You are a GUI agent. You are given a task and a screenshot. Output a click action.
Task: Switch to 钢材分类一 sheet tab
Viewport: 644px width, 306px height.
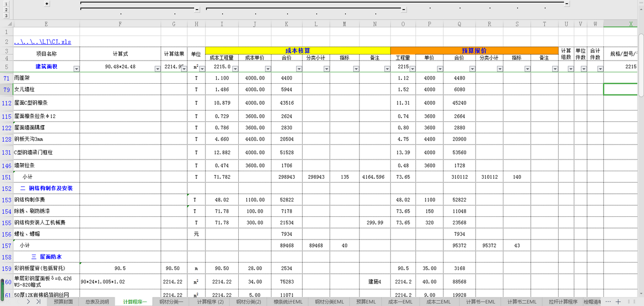(171, 302)
